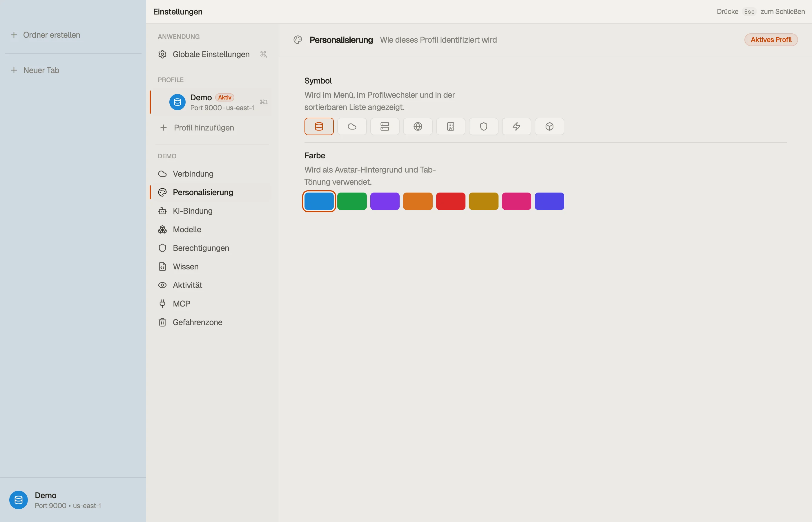Click the Esc key hint to close
Image resolution: width=812 pixels, height=522 pixels.
coord(749,12)
